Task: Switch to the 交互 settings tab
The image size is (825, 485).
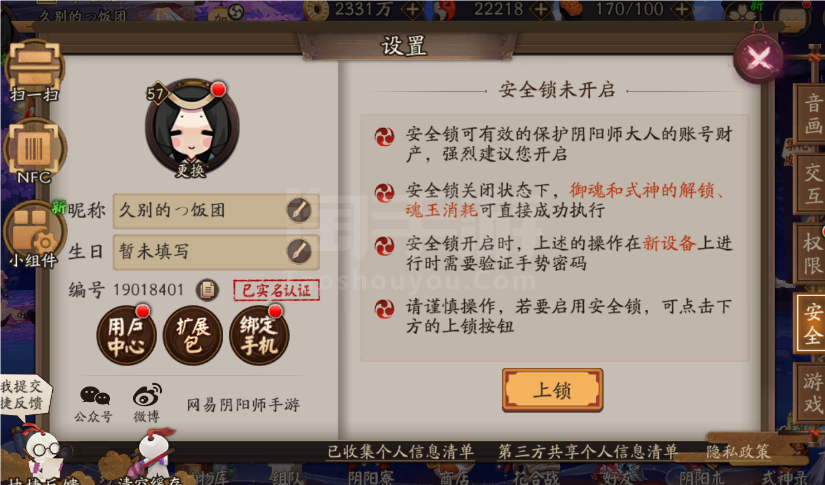Action: tap(811, 184)
